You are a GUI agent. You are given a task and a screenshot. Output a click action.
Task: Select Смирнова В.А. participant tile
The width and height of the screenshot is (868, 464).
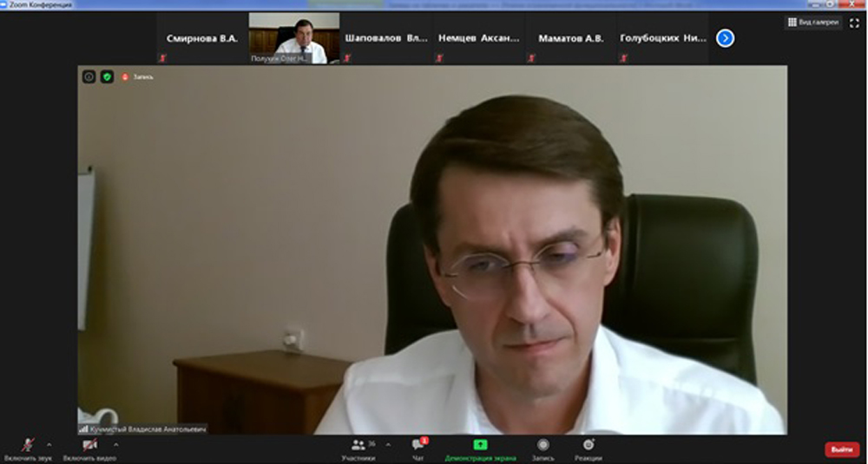201,38
